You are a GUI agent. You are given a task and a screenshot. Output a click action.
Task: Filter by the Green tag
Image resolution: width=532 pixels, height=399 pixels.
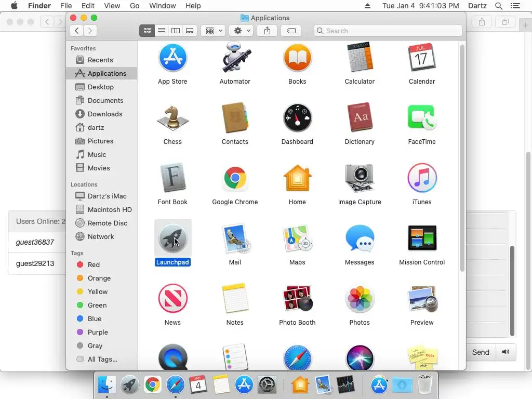tap(102, 305)
